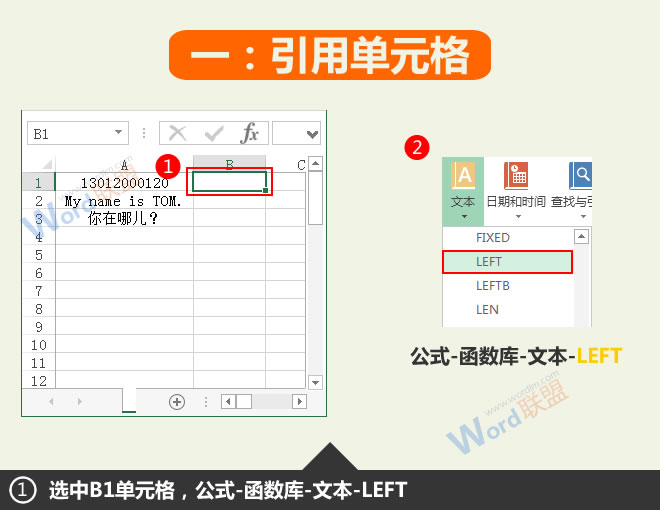Select the row 9 header

[38, 327]
